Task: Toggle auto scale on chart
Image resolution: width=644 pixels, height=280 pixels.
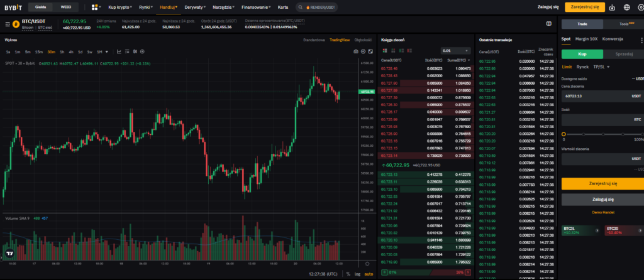Action: click(x=369, y=274)
